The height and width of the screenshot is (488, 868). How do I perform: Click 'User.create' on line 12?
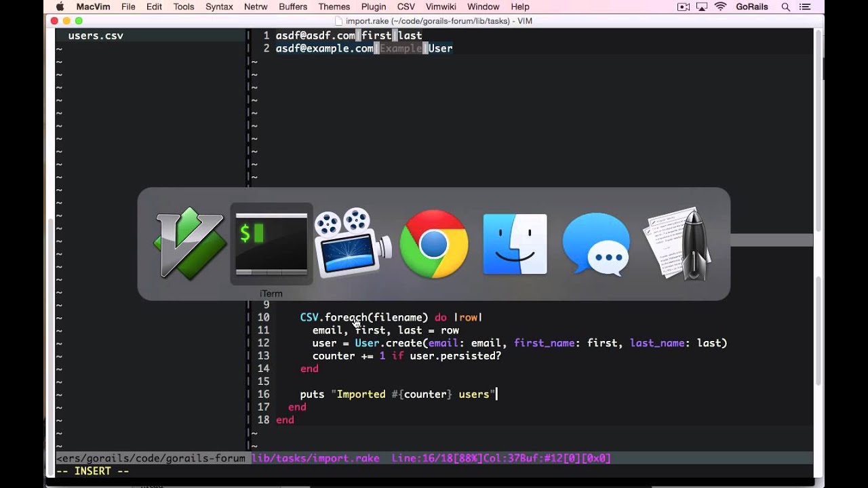pyautogui.click(x=389, y=343)
